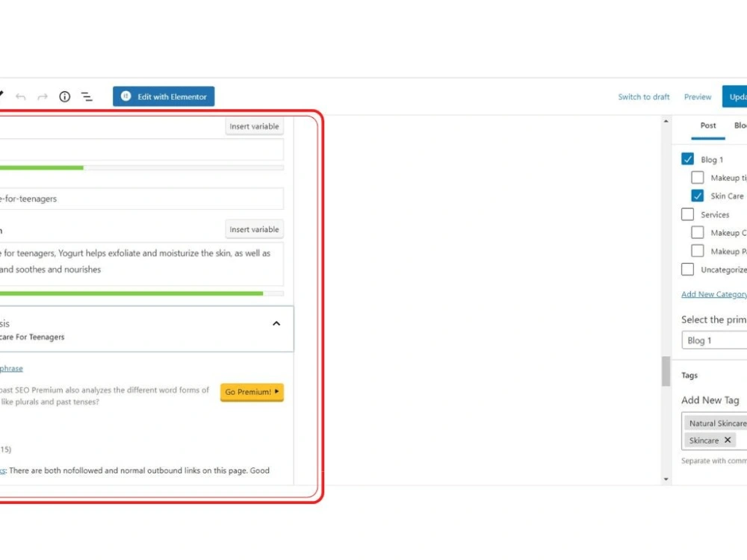Click the SEO title length progress bar

click(x=141, y=167)
